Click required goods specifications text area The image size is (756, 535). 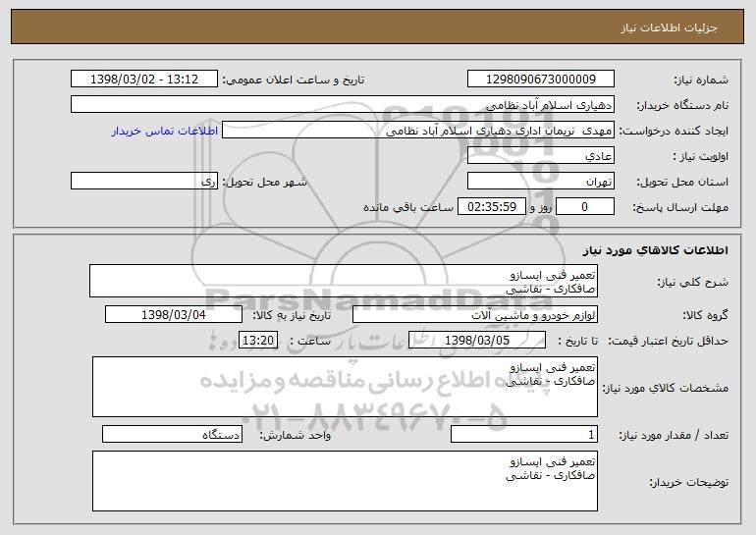tap(345, 387)
